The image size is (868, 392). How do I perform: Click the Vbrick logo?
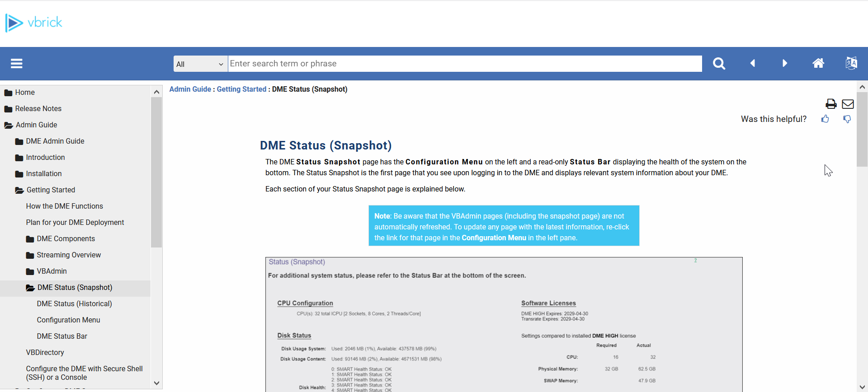point(34,23)
